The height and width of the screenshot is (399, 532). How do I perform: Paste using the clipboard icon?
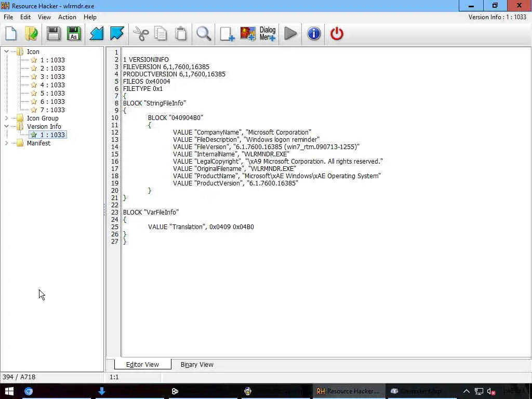(x=181, y=34)
